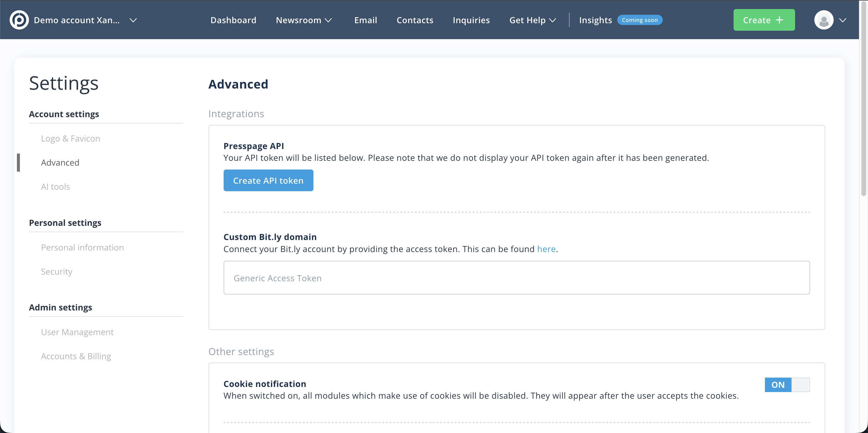Click the Coming soon badge

pyautogui.click(x=640, y=20)
